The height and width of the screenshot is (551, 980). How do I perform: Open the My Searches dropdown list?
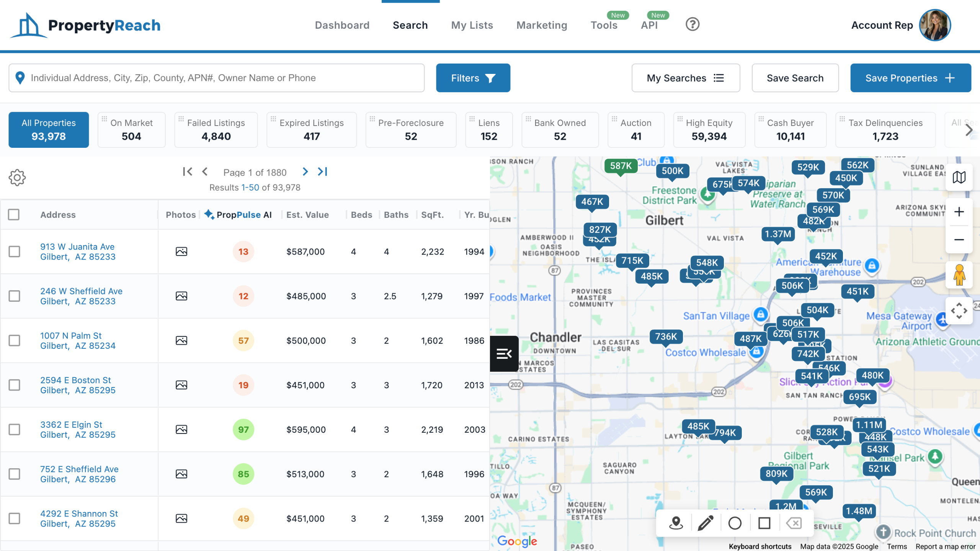coord(685,78)
